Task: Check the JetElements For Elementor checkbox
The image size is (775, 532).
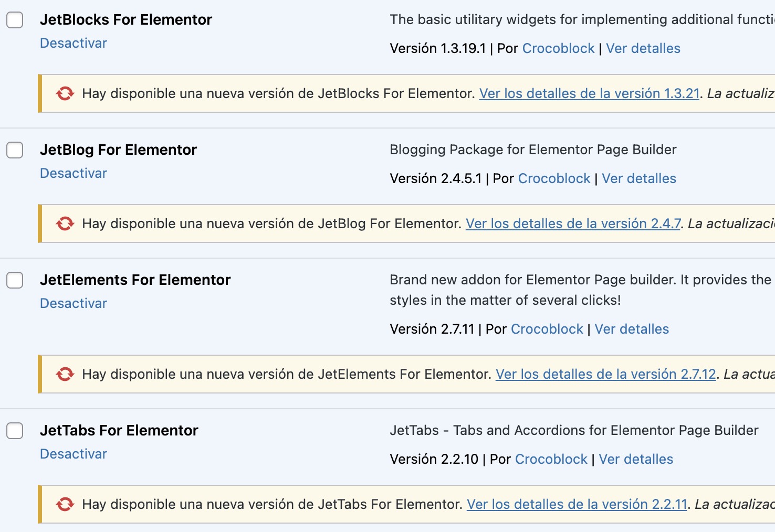Action: [x=15, y=280]
